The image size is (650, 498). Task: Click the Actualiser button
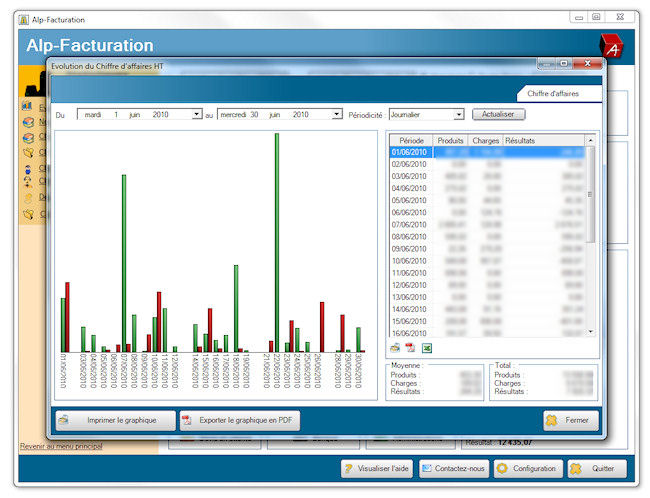[497, 114]
